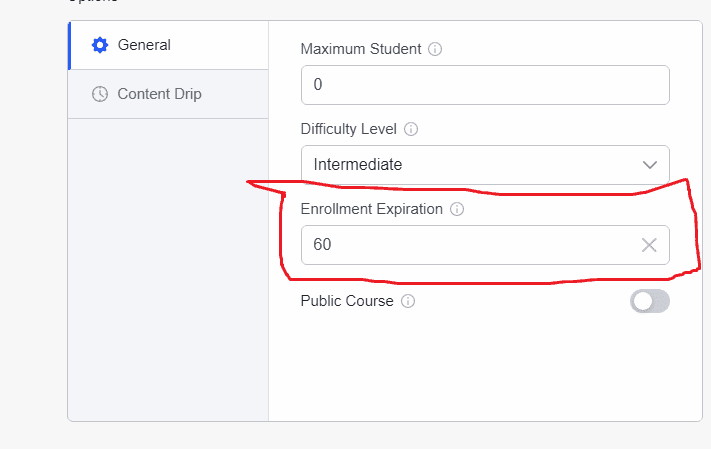Expand the Difficulty Level chevron arrow
Screen dimensions: 711x449
click(x=649, y=165)
